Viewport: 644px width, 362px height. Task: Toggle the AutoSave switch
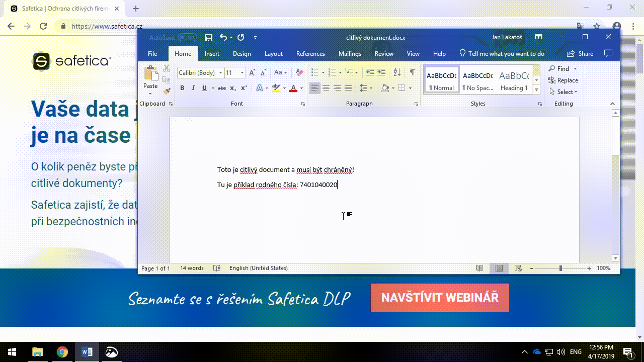pyautogui.click(x=187, y=38)
